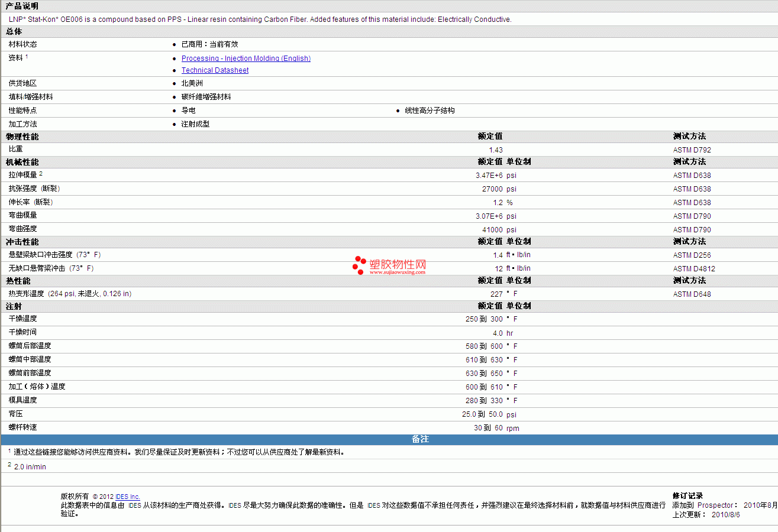Click the 30 到 60 rpm value
The image size is (778, 532).
pyautogui.click(x=496, y=428)
